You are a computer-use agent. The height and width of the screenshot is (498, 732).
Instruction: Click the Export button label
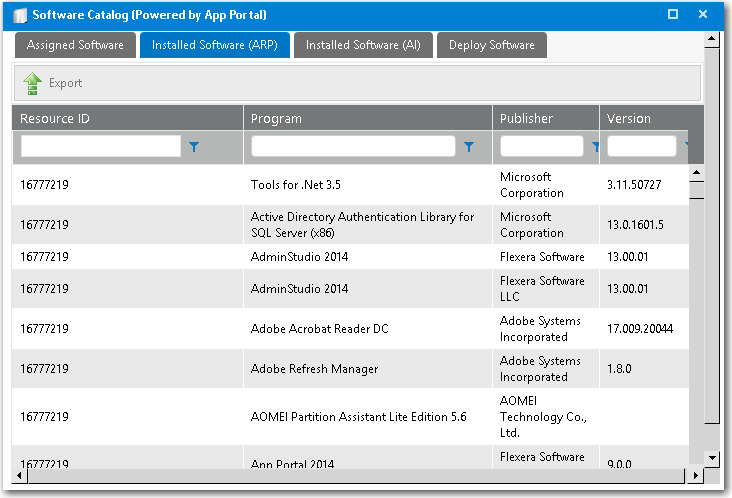(66, 83)
